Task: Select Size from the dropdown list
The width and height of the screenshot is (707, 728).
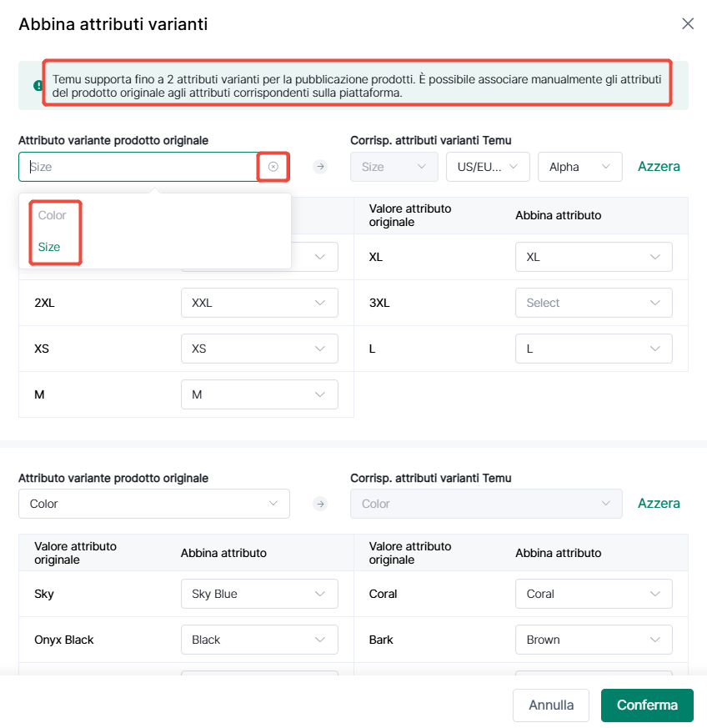Action: [49, 247]
